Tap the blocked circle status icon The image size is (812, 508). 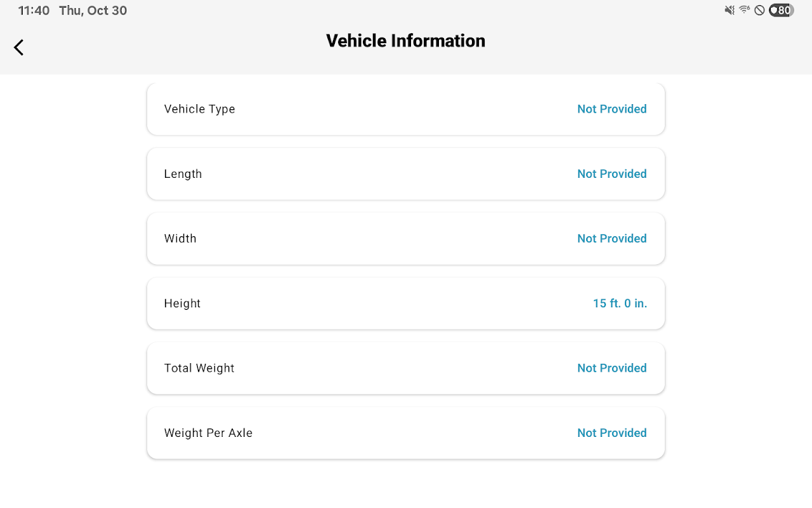pos(759,10)
